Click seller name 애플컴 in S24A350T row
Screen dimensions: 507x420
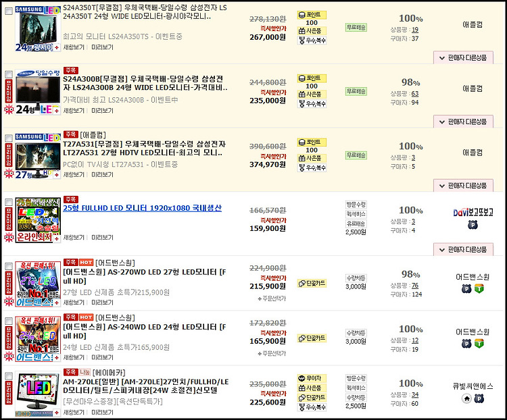(473, 24)
